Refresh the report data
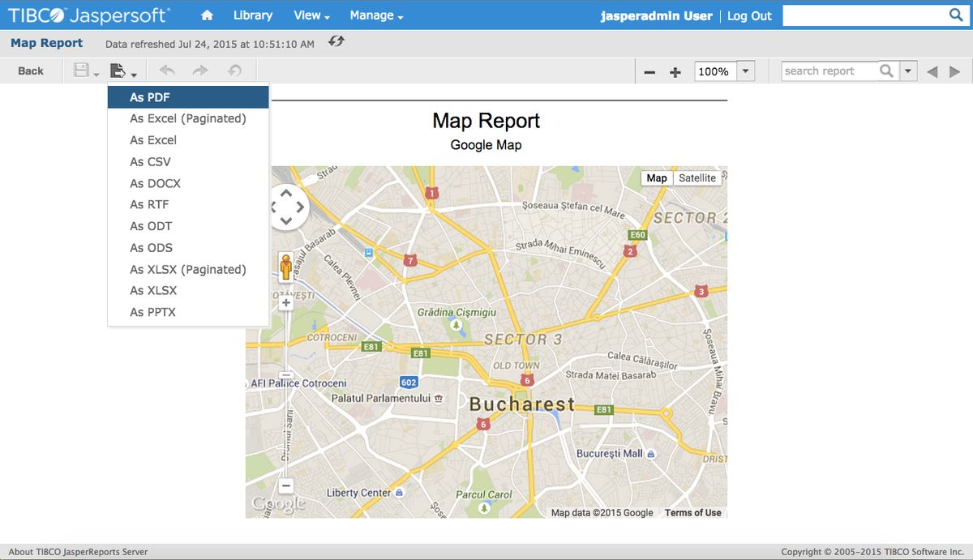The height and width of the screenshot is (560, 973). (336, 43)
